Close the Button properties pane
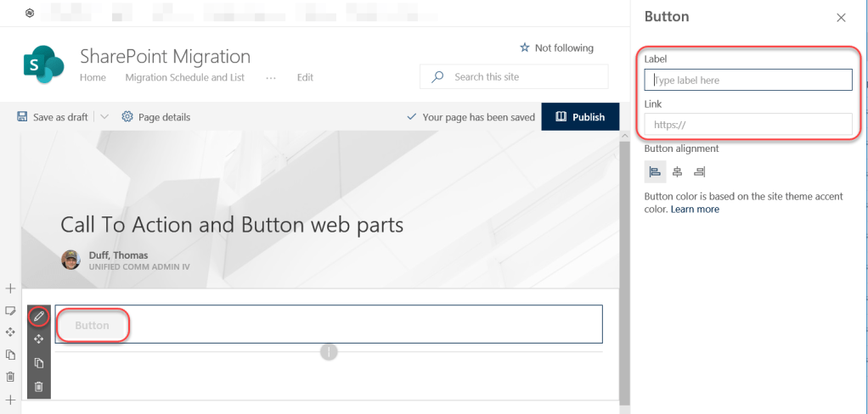This screenshot has height=414, width=868. [x=841, y=18]
